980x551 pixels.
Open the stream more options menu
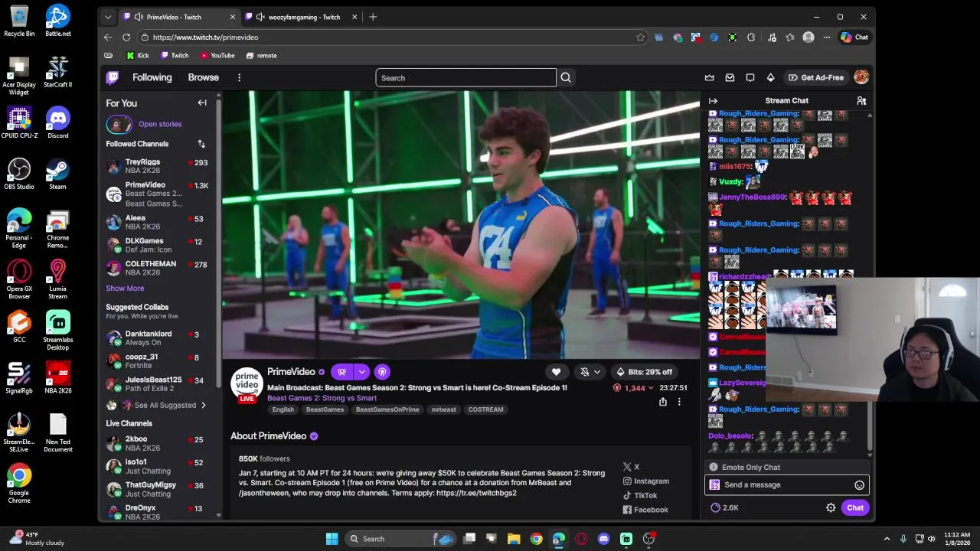(x=678, y=402)
